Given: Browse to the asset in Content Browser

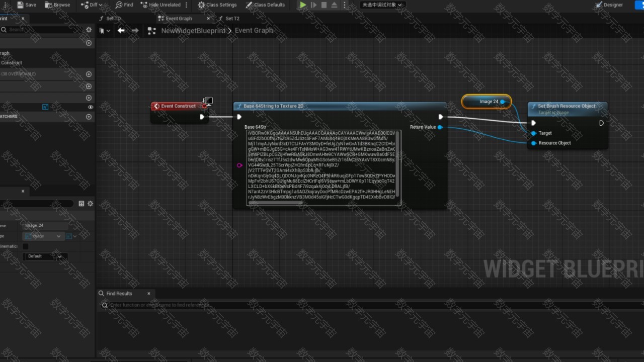Looking at the screenshot, I should click(57, 5).
